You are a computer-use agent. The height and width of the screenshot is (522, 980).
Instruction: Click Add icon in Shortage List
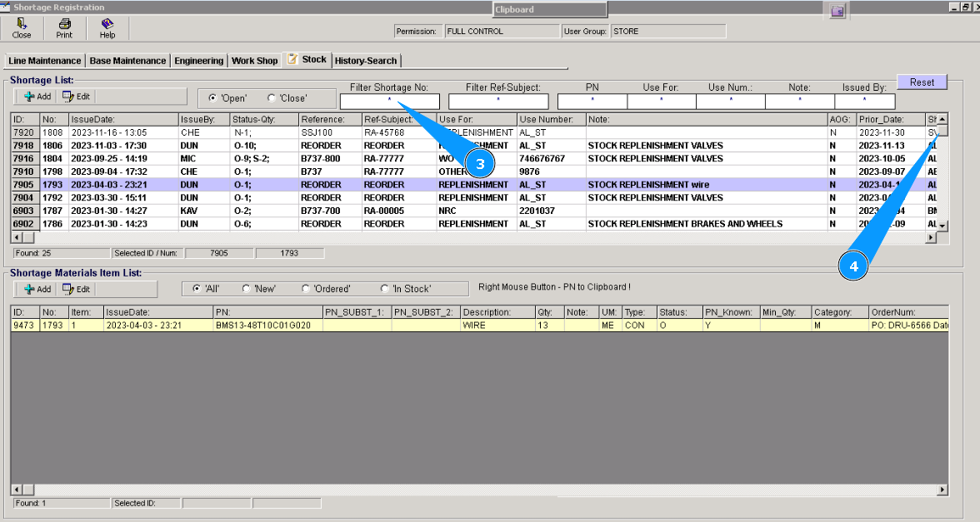[29, 97]
